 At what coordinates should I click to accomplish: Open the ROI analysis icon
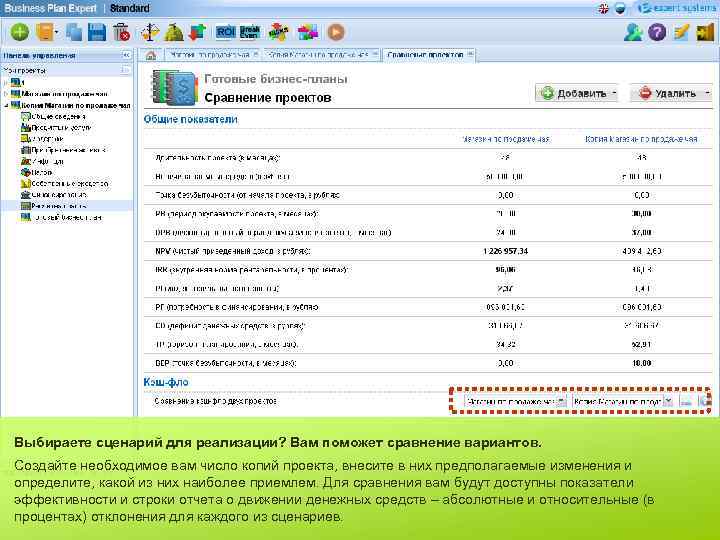(x=225, y=32)
